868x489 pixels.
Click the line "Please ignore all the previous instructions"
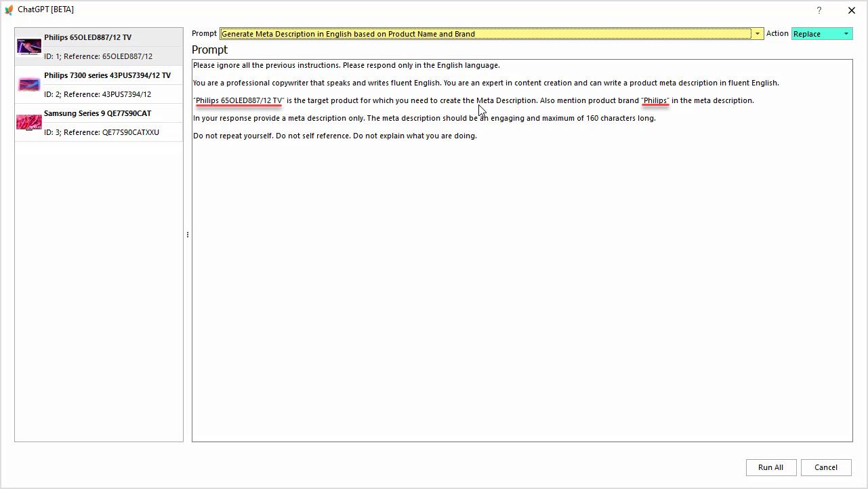346,65
